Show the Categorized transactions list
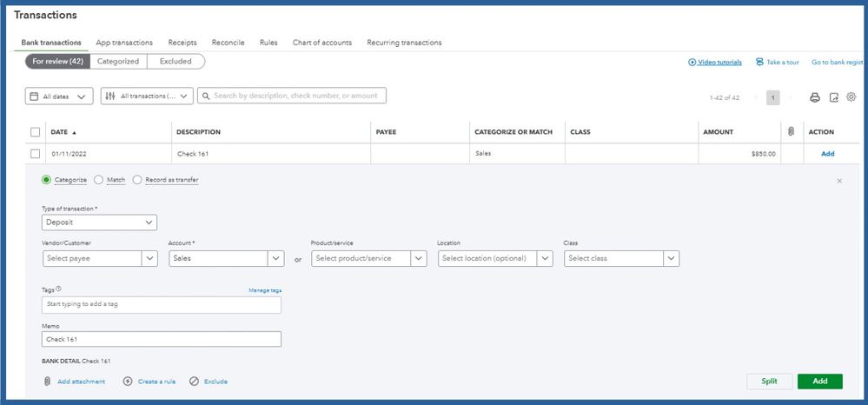 tap(118, 62)
